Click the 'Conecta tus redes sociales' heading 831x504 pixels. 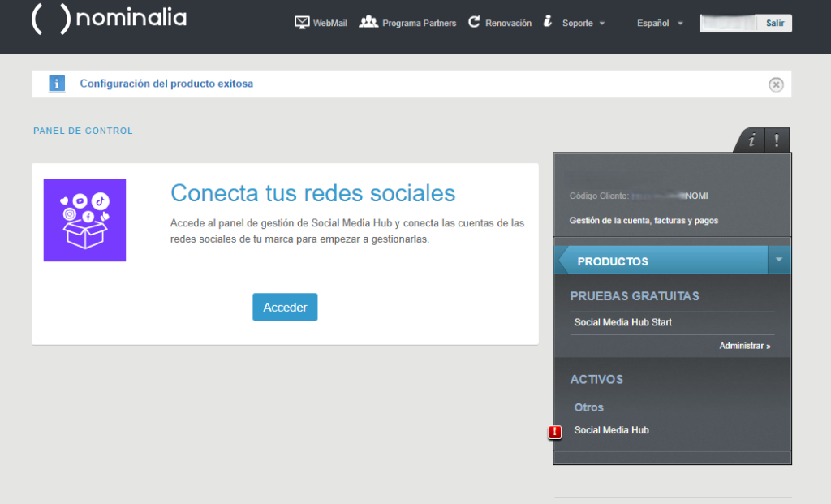click(312, 193)
